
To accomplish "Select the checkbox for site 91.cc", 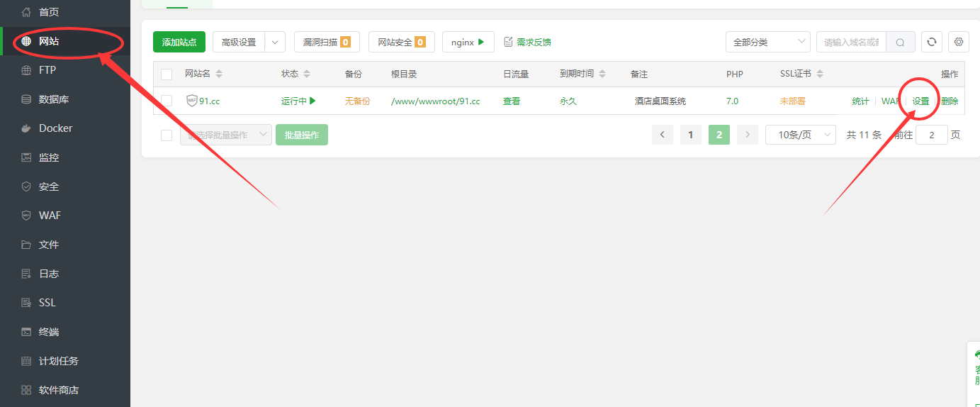I will (167, 101).
